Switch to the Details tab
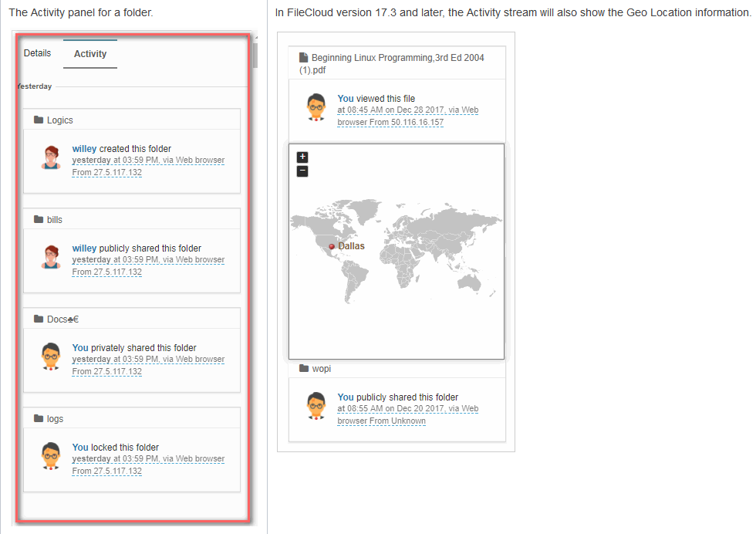 [x=37, y=53]
